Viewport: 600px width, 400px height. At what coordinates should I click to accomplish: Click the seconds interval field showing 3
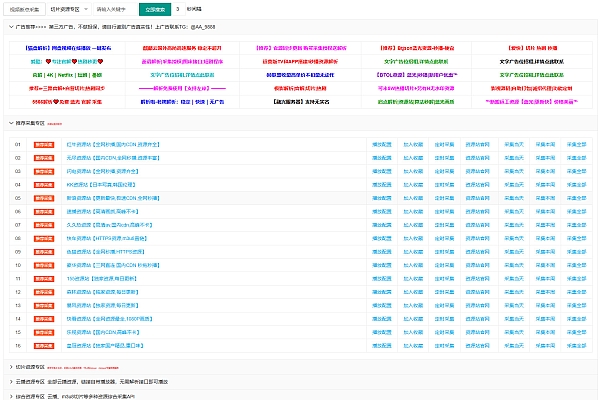(178, 9)
